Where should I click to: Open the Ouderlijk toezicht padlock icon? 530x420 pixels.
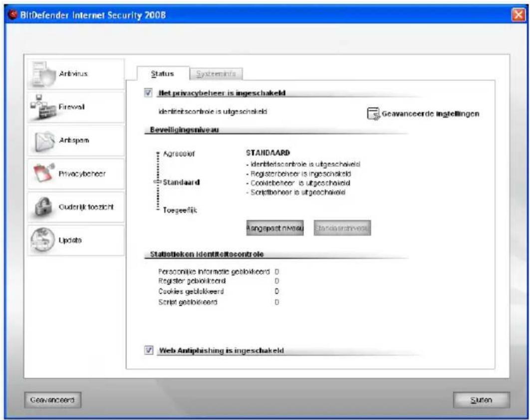click(x=44, y=207)
